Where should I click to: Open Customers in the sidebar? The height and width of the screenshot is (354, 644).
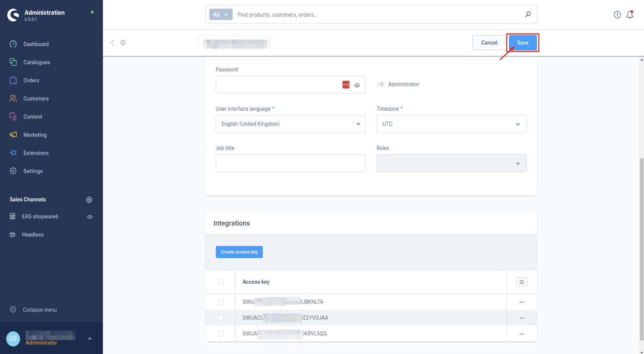[x=36, y=99]
